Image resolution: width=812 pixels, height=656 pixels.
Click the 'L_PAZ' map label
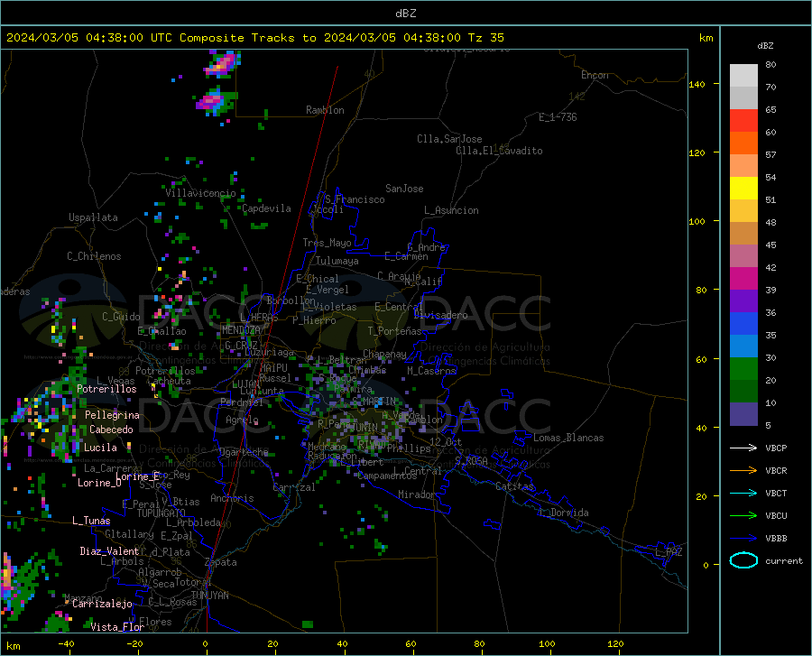coord(669,552)
